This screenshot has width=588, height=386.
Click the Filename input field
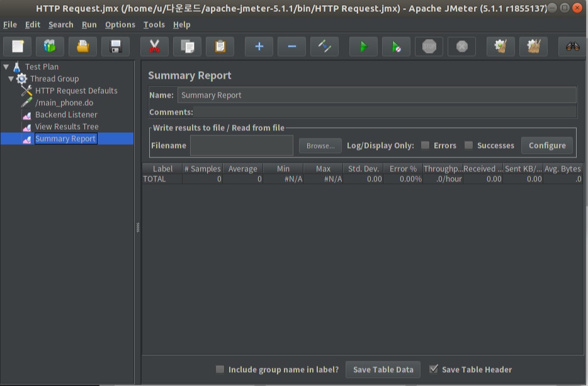tap(242, 145)
